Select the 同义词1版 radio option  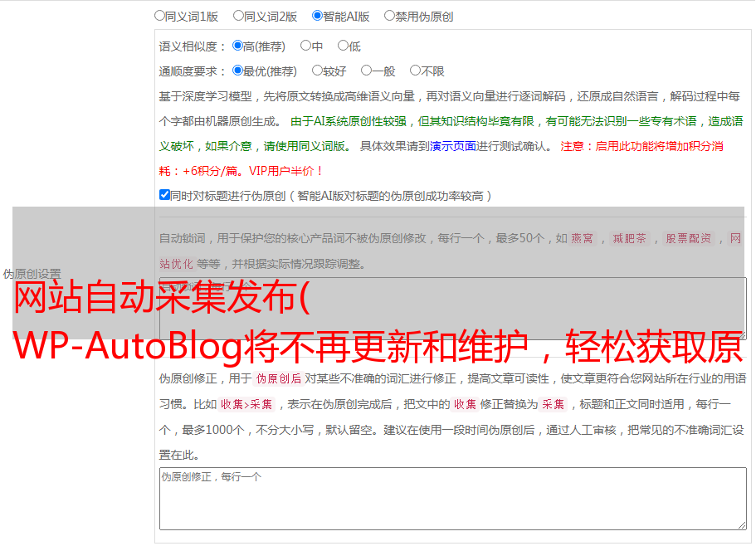[159, 16]
